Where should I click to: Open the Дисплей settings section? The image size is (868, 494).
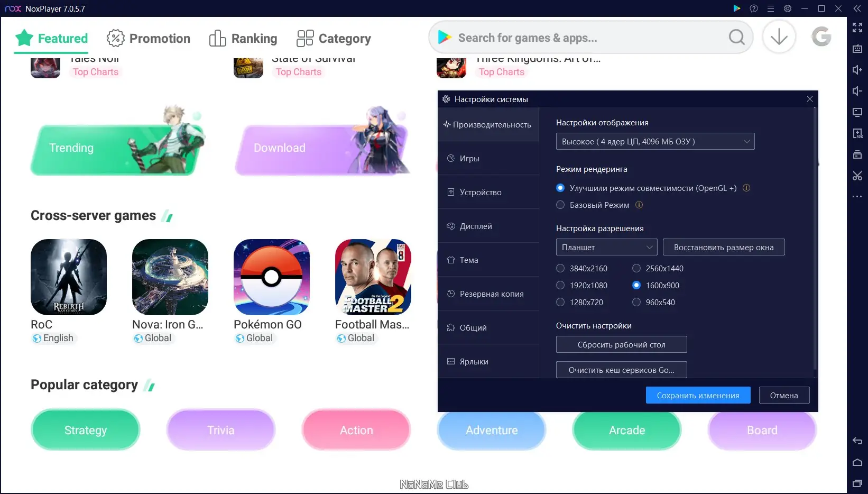coord(488,226)
